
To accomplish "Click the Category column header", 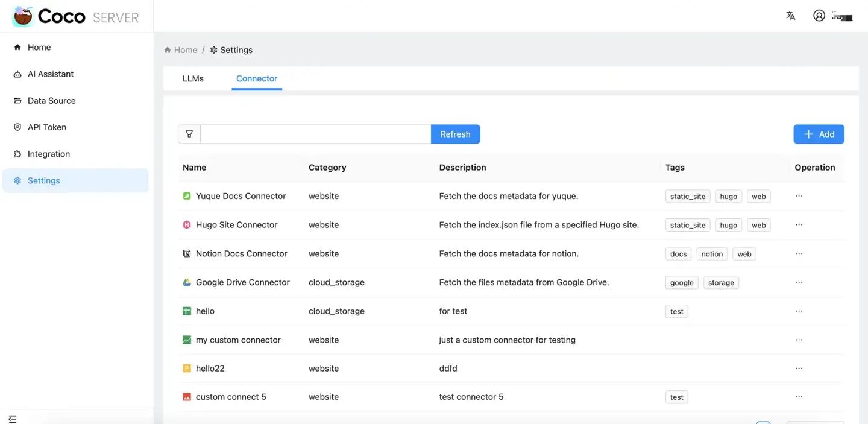I will click(x=327, y=168).
